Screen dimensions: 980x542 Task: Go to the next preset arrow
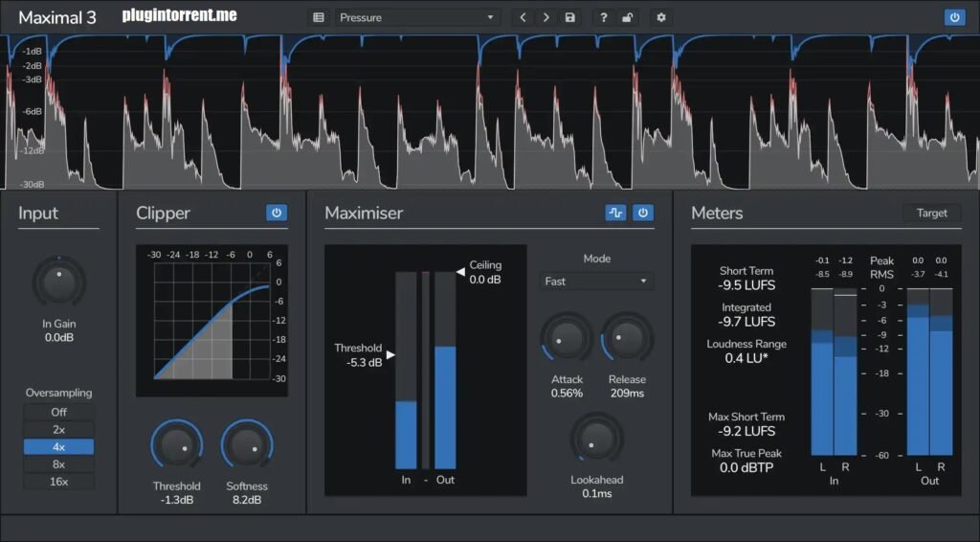pos(546,17)
